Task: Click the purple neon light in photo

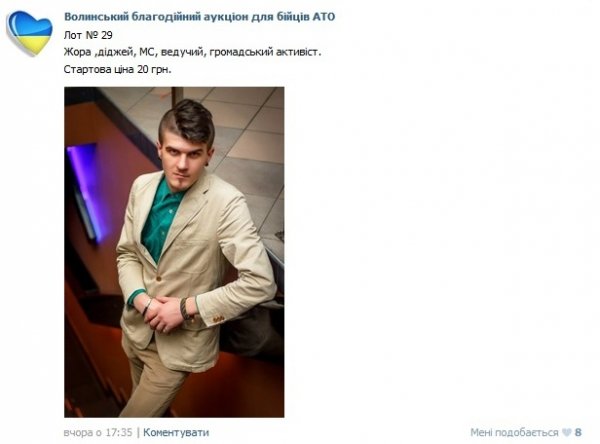Action: [x=85, y=188]
